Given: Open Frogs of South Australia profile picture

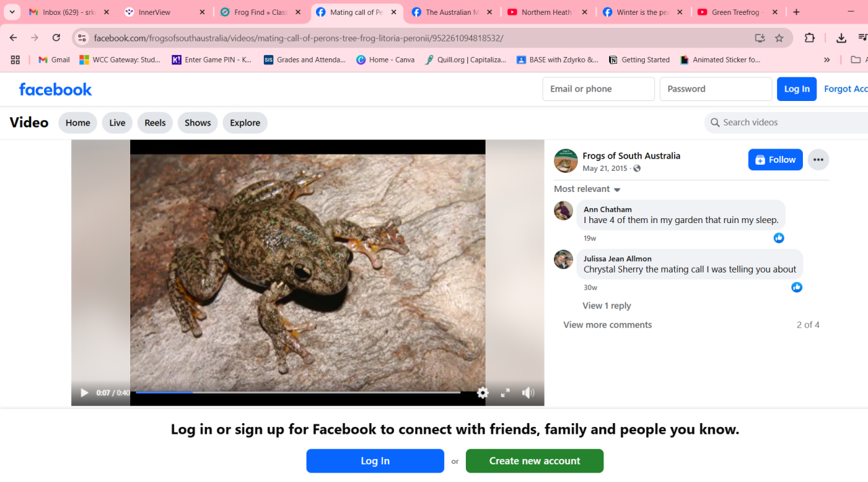Looking at the screenshot, I should (x=566, y=161).
